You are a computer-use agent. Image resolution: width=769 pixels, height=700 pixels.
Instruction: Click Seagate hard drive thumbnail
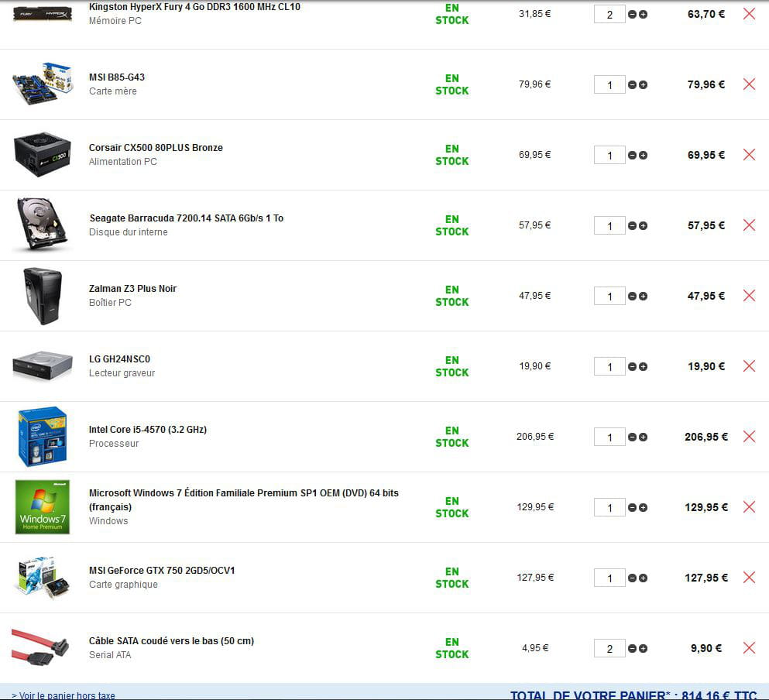(41, 225)
